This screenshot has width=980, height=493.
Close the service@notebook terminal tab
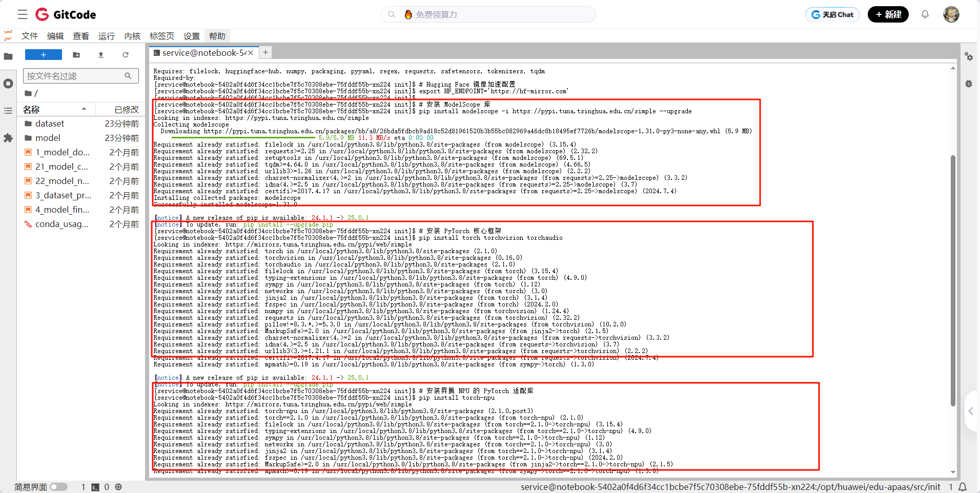251,53
